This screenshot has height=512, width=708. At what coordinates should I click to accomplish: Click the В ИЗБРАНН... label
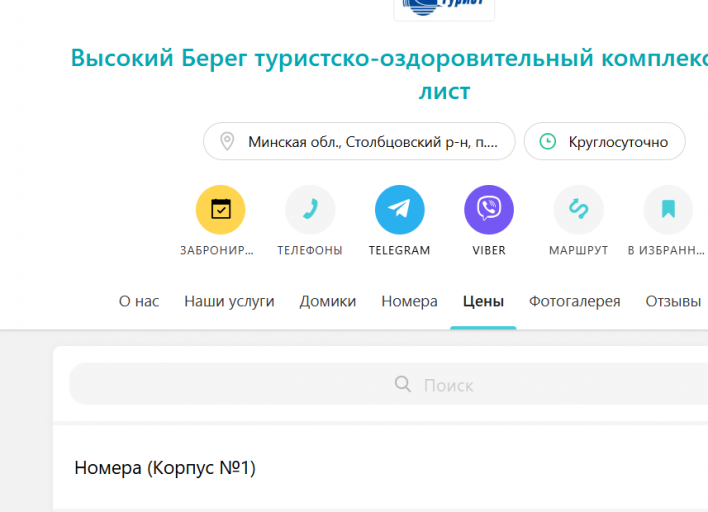(x=666, y=250)
